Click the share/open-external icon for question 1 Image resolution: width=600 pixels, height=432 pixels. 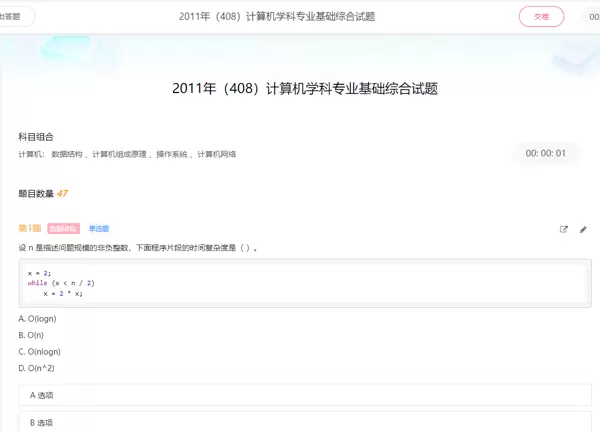pos(564,229)
